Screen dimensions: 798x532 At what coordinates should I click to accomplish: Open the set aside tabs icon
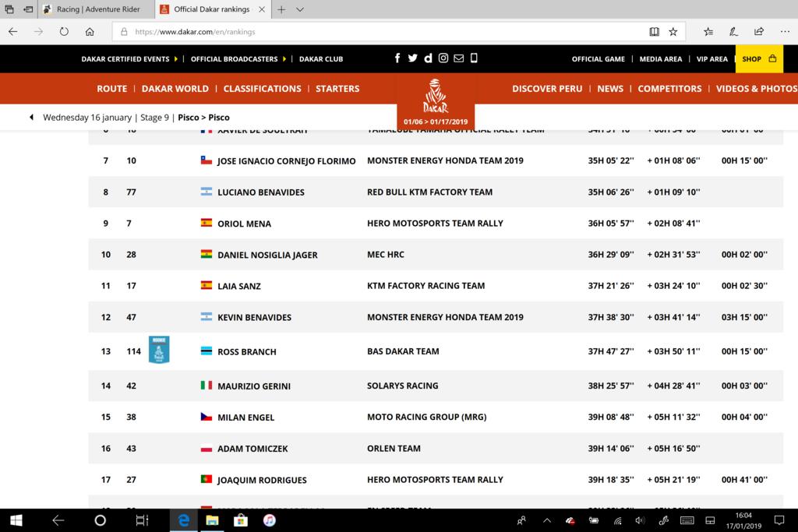pos(28,9)
